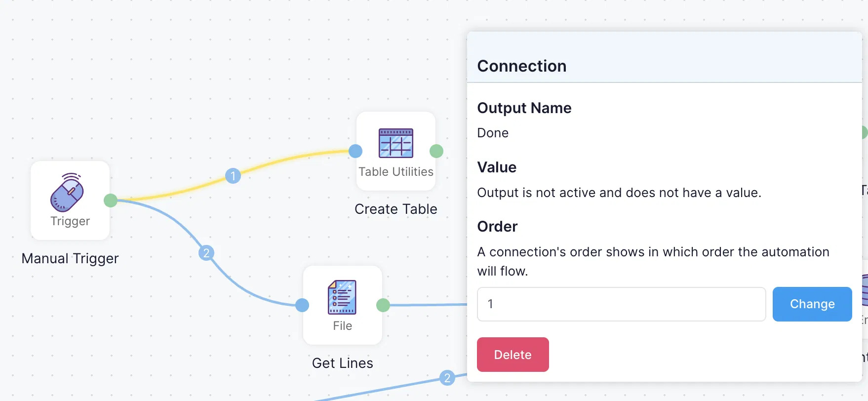Select the Get Lines node label
Image resolution: width=868 pixels, height=401 pixels.
click(342, 363)
